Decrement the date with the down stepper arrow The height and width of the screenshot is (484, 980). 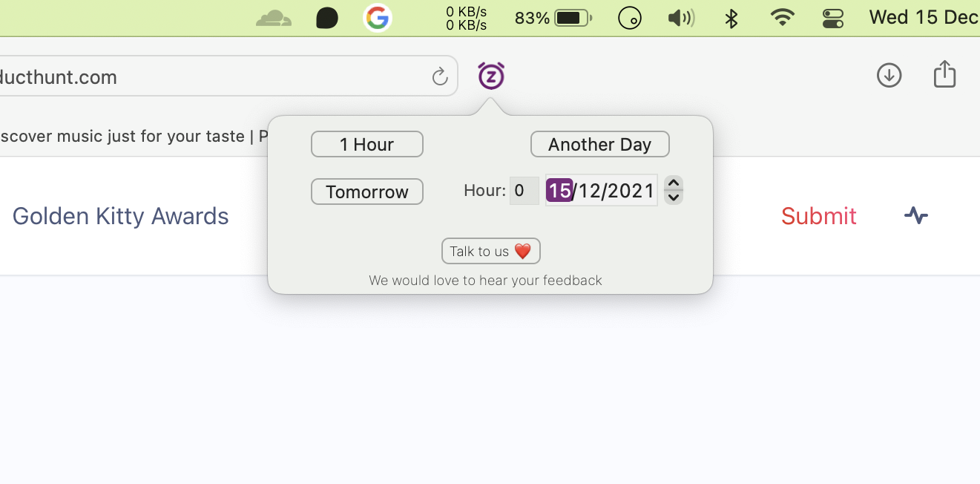coord(673,197)
